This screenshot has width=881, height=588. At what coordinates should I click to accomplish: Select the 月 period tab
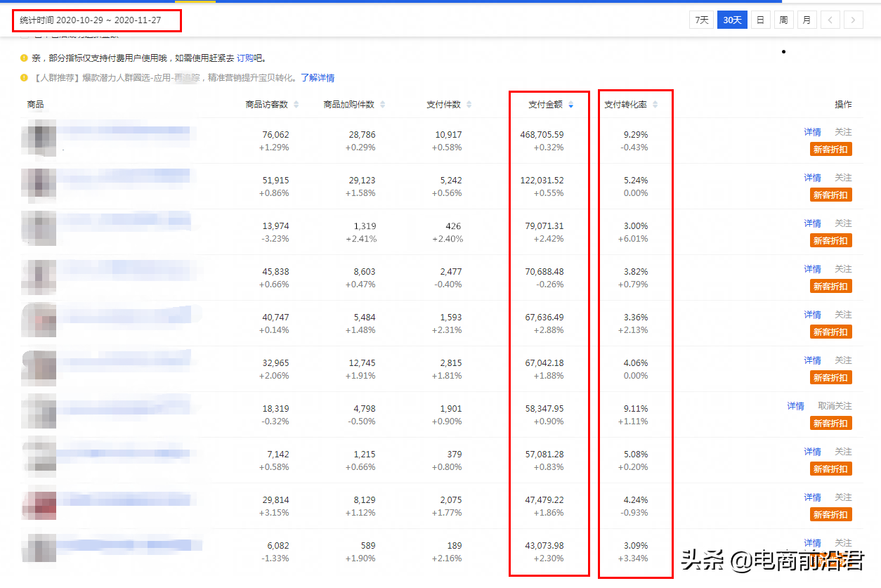(806, 20)
